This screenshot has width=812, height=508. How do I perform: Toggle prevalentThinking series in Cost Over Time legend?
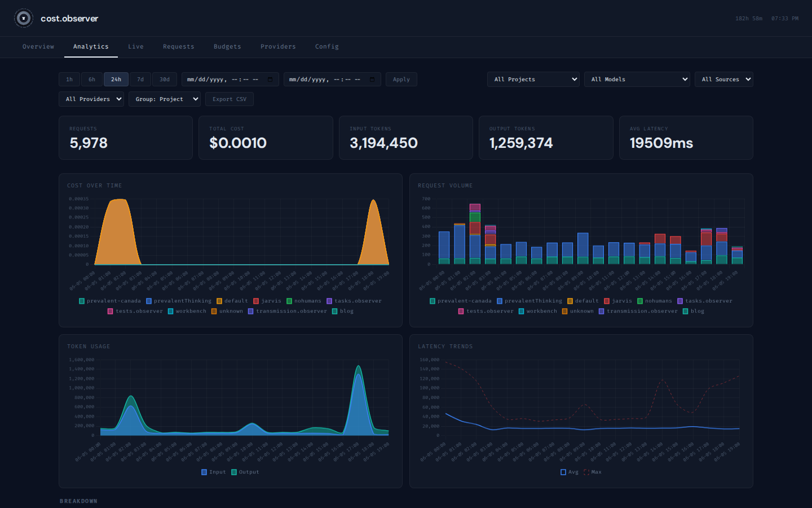click(x=179, y=301)
